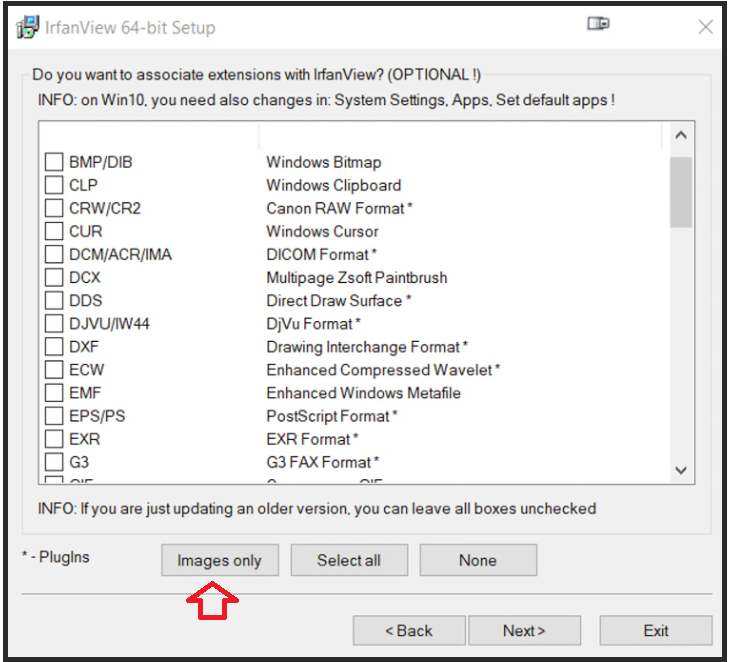The width and height of the screenshot is (729, 662).
Task: Click the scroll down arrow in list
Action: coord(681,469)
